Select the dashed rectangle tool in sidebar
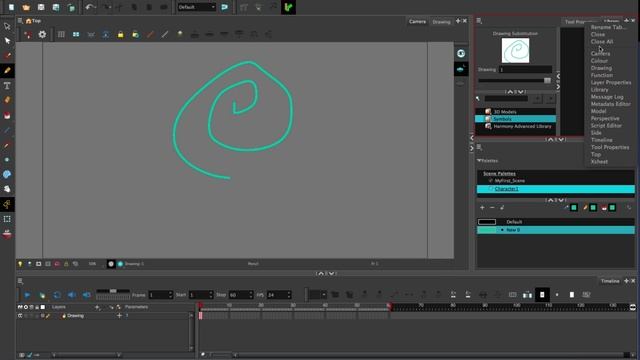The image size is (640, 360). [x=7, y=219]
